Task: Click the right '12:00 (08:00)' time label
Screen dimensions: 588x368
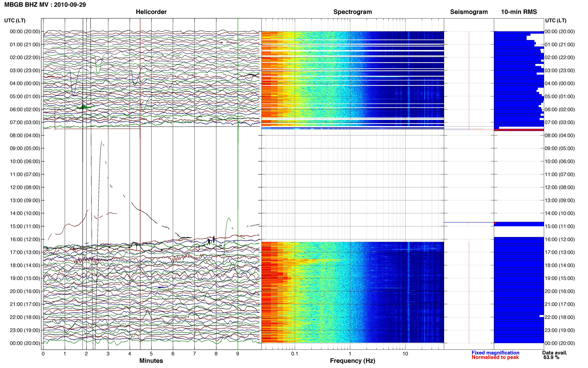Action: (560, 187)
